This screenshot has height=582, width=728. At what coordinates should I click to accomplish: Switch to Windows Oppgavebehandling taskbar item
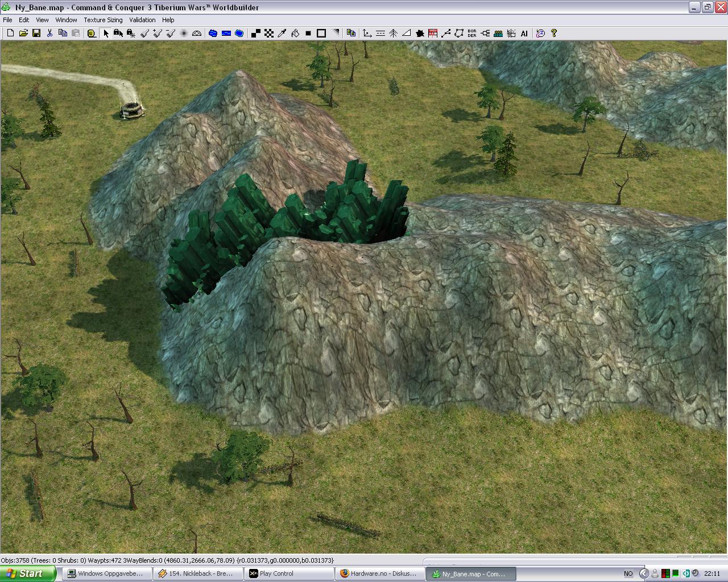[x=106, y=573]
